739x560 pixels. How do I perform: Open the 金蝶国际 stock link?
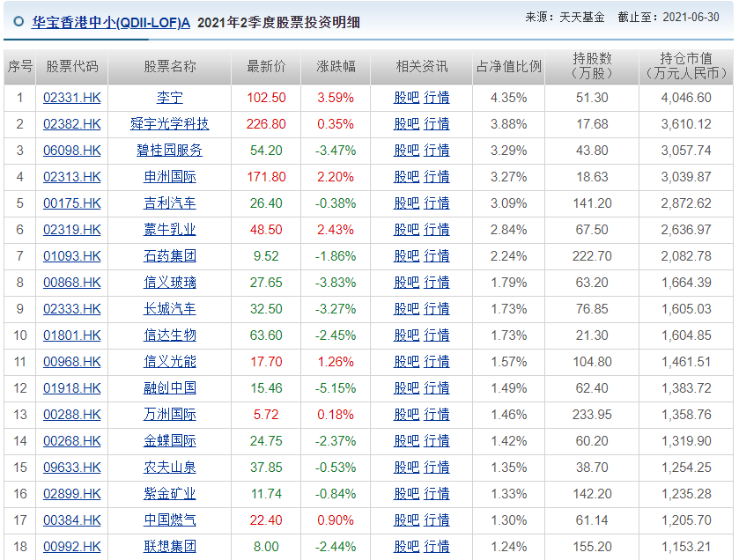(170, 440)
